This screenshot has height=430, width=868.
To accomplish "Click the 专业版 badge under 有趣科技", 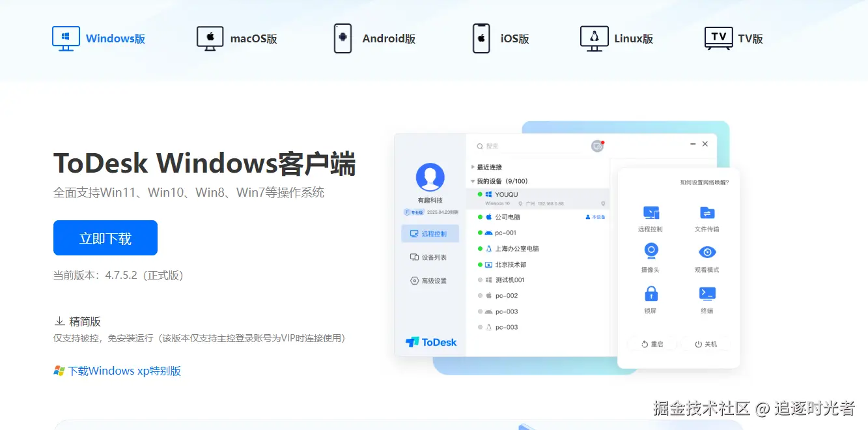I will (x=413, y=212).
